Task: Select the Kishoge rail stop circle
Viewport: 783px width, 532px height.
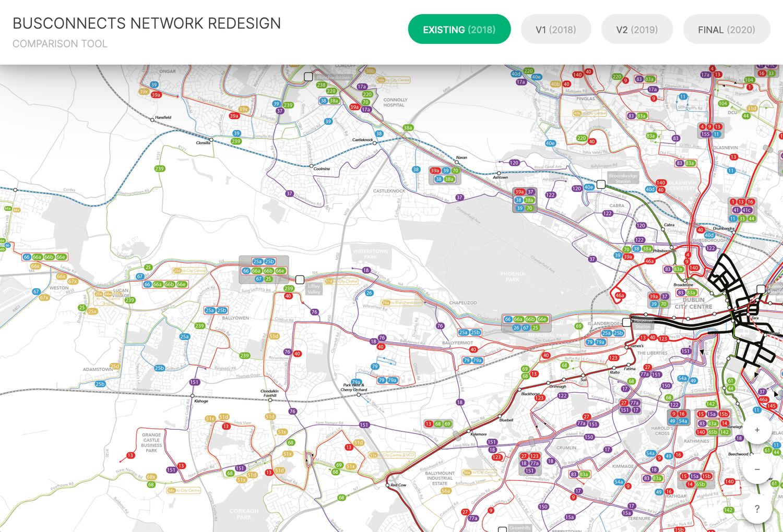Action: pyautogui.click(x=193, y=396)
